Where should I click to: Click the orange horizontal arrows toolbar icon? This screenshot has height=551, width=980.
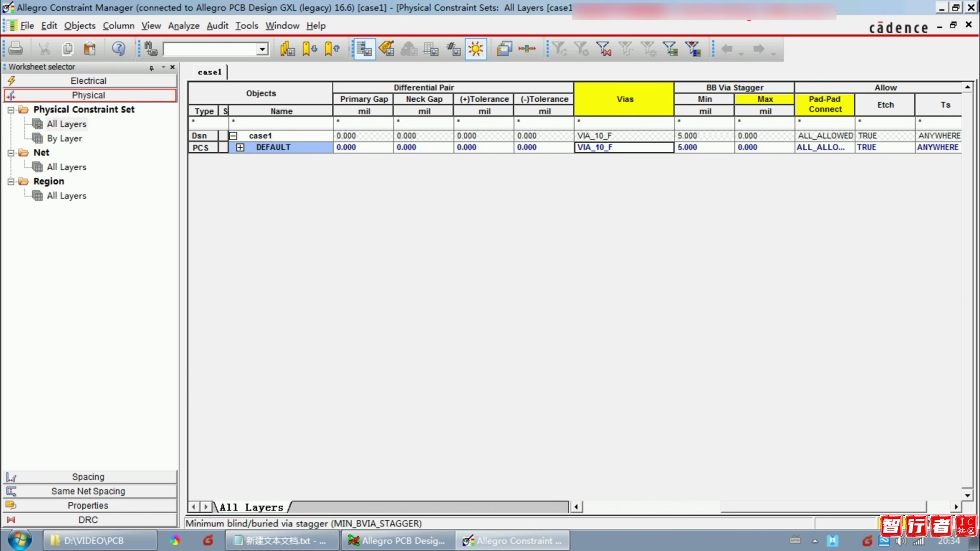pos(527,49)
